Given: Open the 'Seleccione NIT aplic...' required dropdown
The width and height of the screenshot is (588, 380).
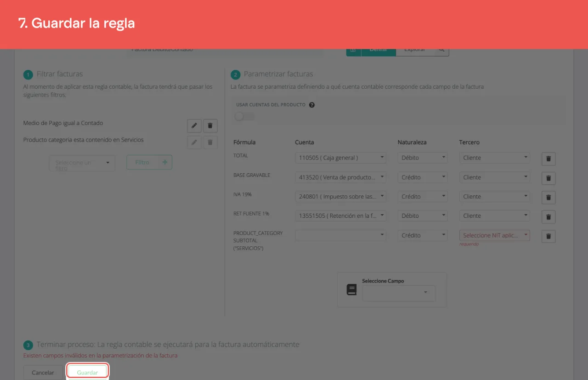Looking at the screenshot, I should [495, 235].
